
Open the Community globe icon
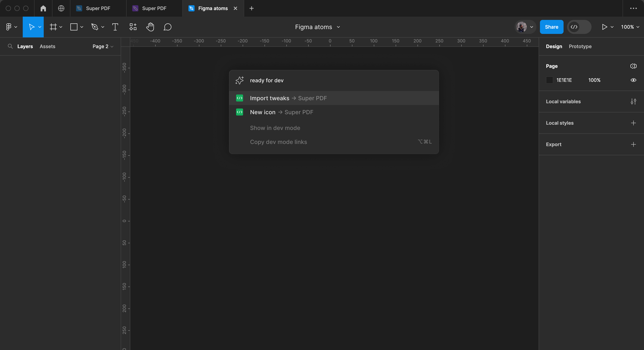coord(61,8)
